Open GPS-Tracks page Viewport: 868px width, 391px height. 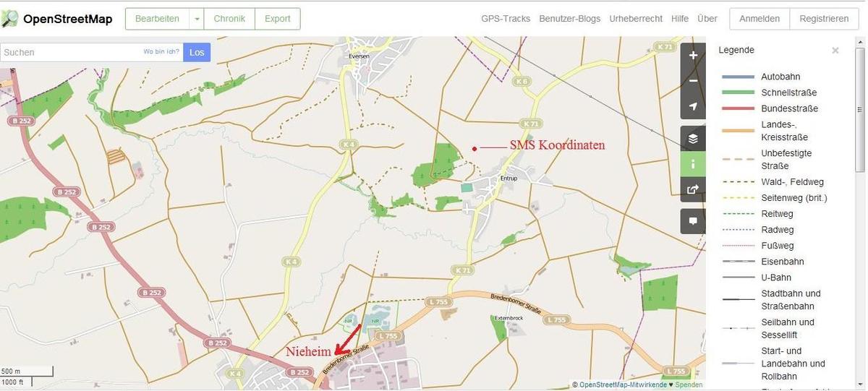pyautogui.click(x=506, y=19)
